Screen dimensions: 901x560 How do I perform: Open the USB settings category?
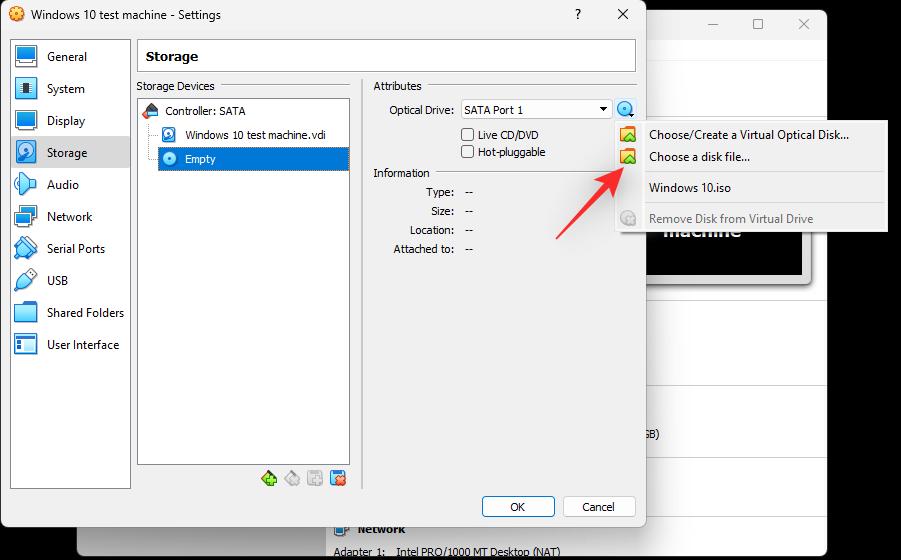[70, 280]
